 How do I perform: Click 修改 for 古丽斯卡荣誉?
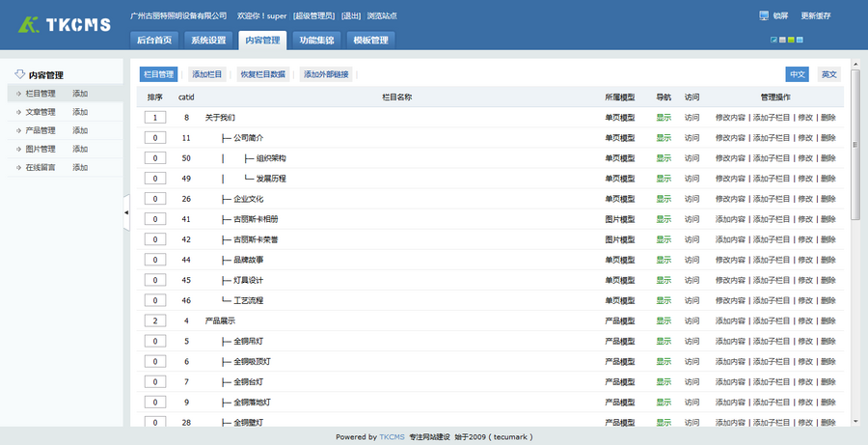click(805, 239)
